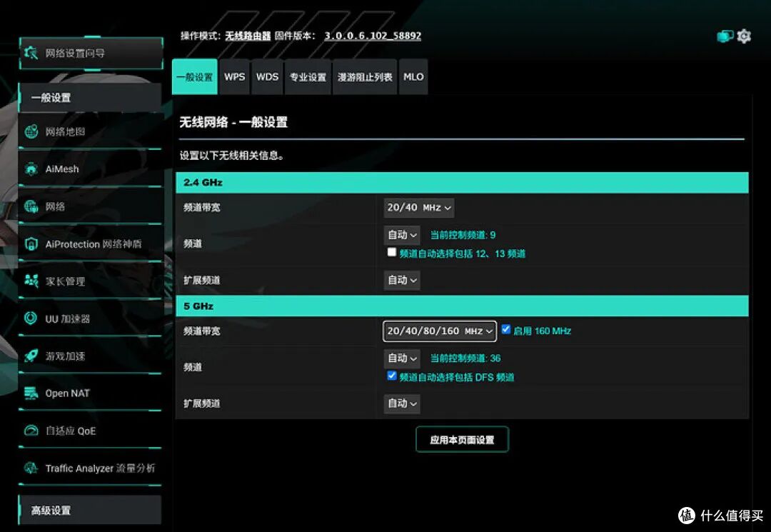Switch to the MLO tab
Viewport: 771px width, 532px height.
[413, 76]
